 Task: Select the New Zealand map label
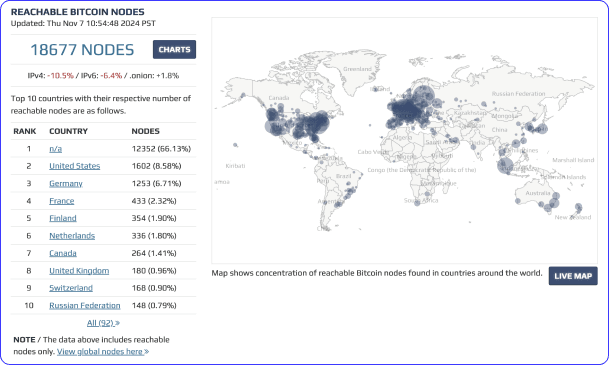click(573, 217)
